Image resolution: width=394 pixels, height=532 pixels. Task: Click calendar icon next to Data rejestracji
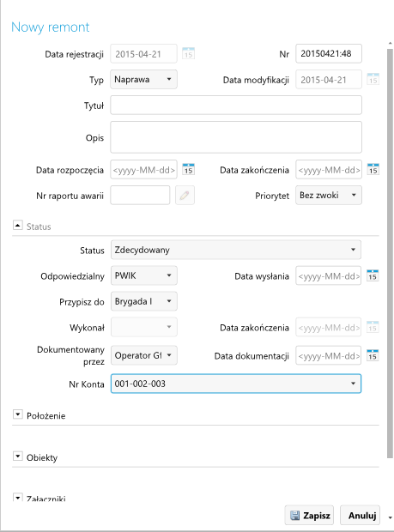click(x=188, y=53)
